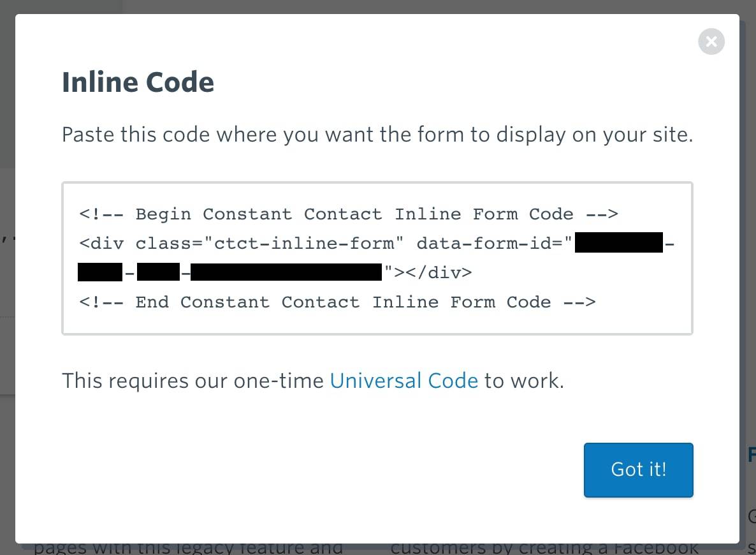
Task: Select the inline form code snippet box
Action: (x=377, y=258)
